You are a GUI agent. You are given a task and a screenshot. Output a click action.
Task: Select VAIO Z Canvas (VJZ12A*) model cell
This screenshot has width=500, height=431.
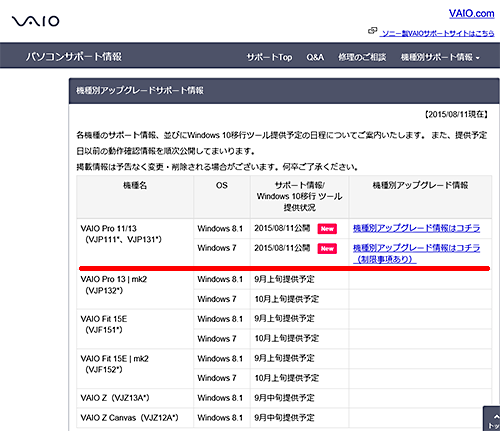point(135,418)
